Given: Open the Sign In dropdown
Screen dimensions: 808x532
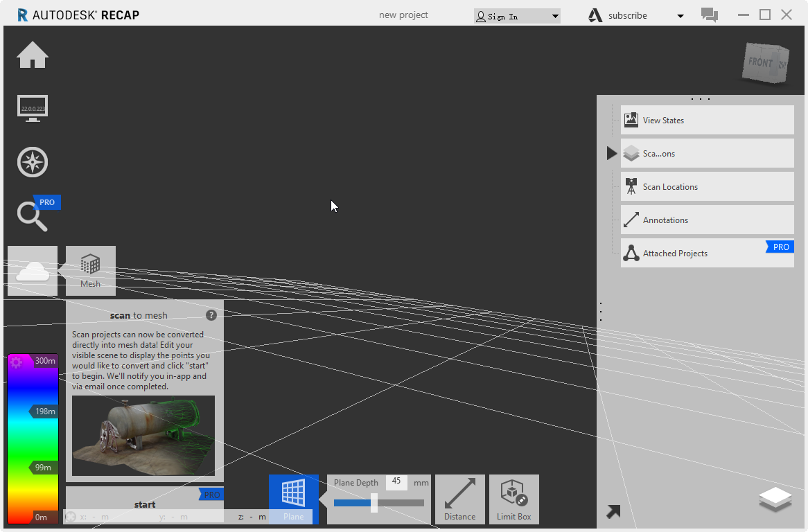Looking at the screenshot, I should tap(516, 15).
